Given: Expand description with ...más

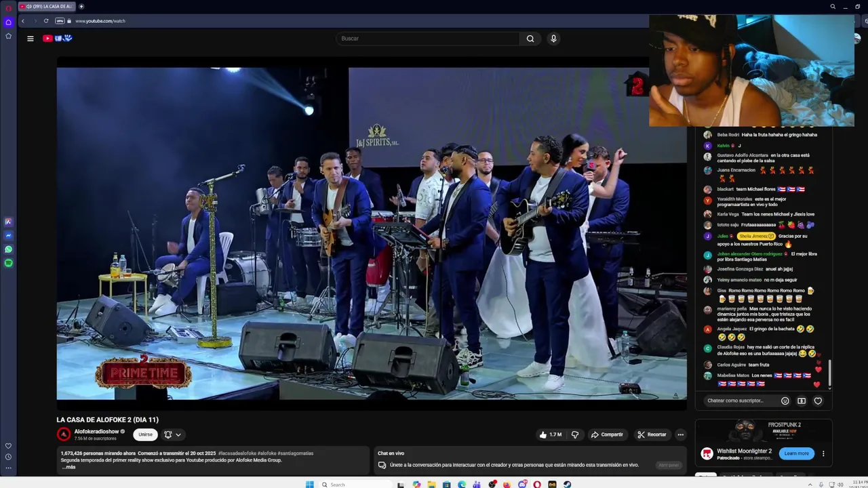Looking at the screenshot, I should (68, 467).
